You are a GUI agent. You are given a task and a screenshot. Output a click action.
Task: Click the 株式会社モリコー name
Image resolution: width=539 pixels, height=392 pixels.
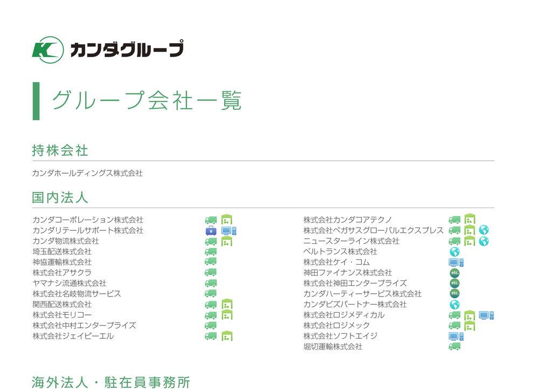click(x=62, y=315)
